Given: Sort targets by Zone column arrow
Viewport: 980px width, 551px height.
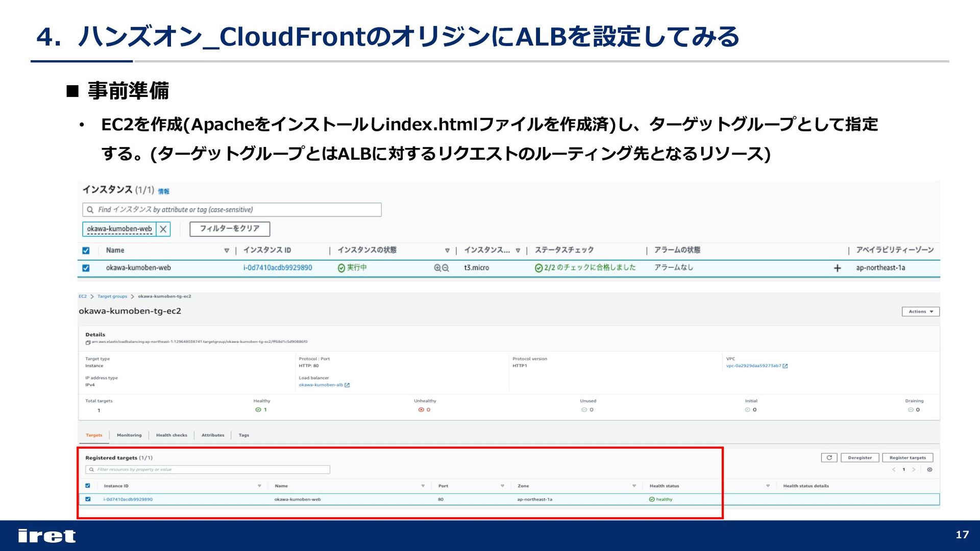Looking at the screenshot, I should pyautogui.click(x=634, y=486).
